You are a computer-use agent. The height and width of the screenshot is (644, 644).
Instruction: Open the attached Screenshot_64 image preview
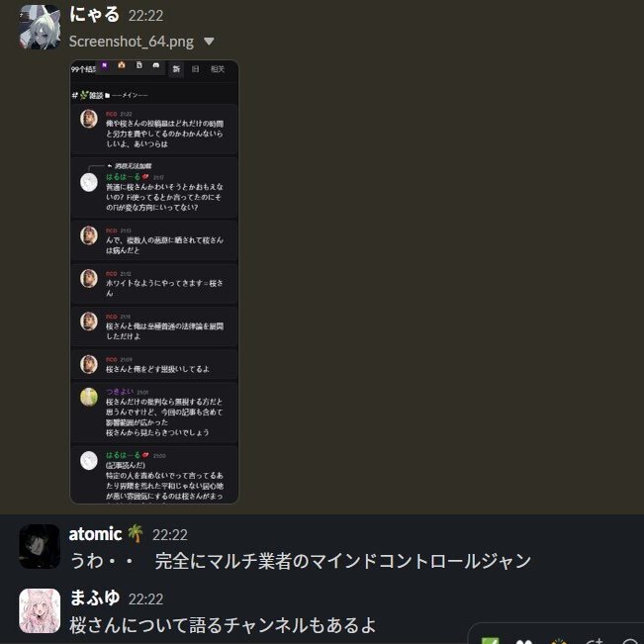click(x=154, y=282)
